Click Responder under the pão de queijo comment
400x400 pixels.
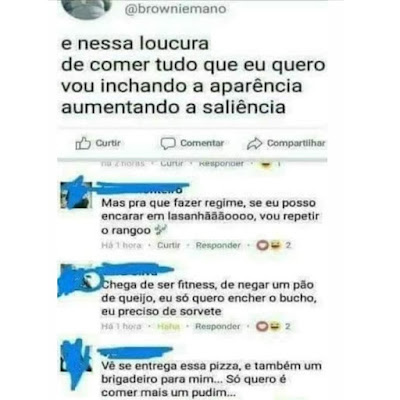click(x=218, y=326)
